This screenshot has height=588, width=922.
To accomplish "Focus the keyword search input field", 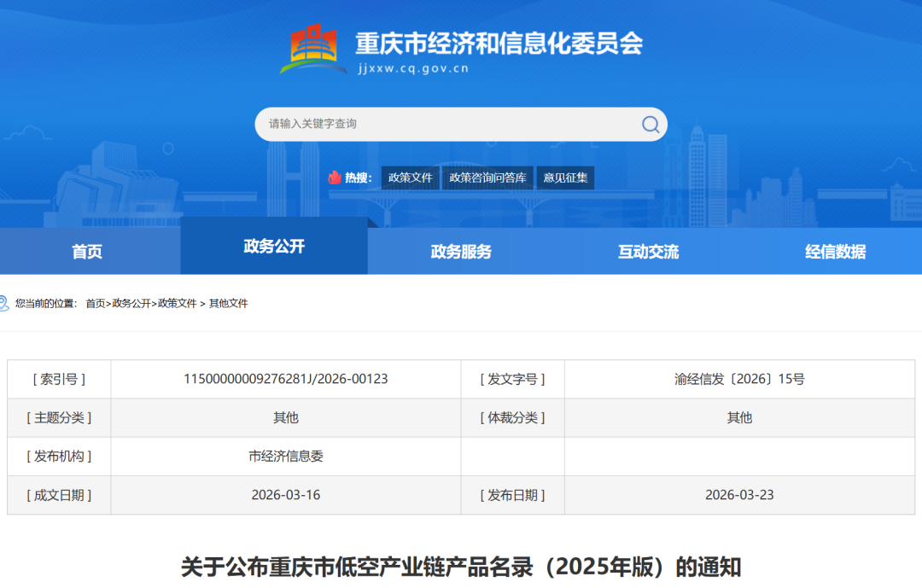I will pyautogui.click(x=444, y=125).
